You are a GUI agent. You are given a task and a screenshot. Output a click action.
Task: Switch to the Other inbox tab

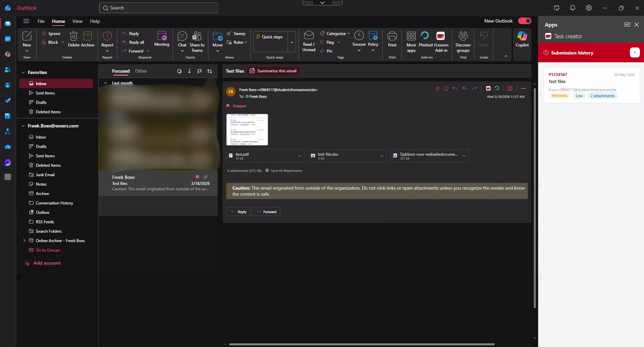[141, 71]
